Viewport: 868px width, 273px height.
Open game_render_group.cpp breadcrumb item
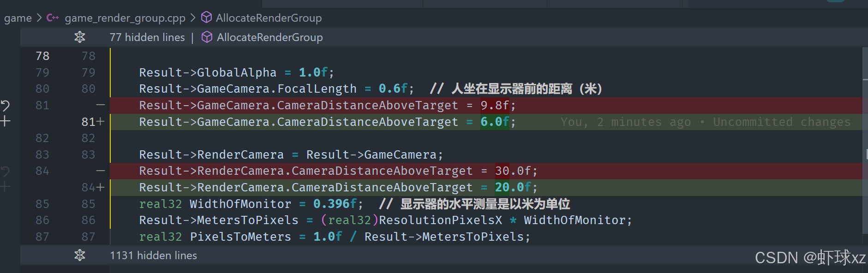[x=125, y=18]
